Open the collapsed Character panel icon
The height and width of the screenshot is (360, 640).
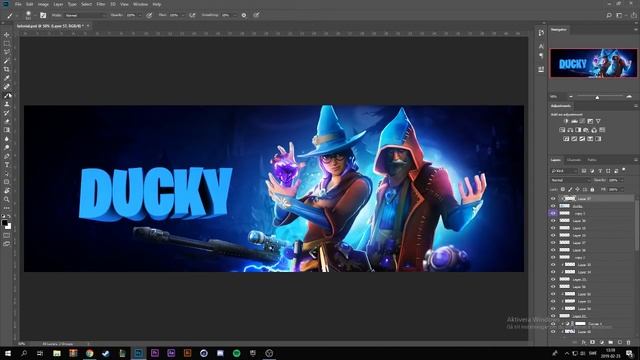coord(541,46)
